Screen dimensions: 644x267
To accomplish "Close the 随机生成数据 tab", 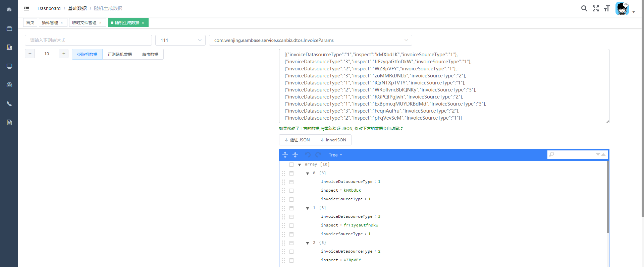I will point(143,23).
